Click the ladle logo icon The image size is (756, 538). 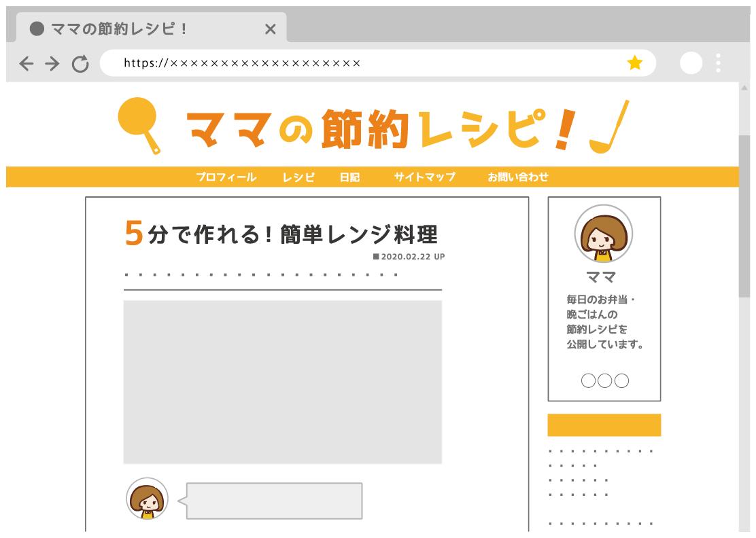pyautogui.click(x=609, y=126)
